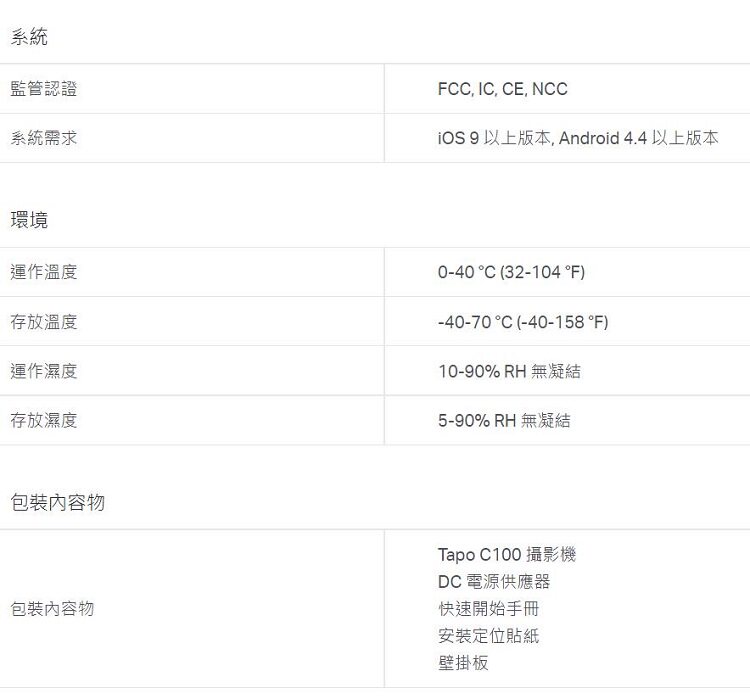Screen dimensions: 750x699
Task: Click the 0-40 °C operating temperature value
Action: [x=511, y=272]
